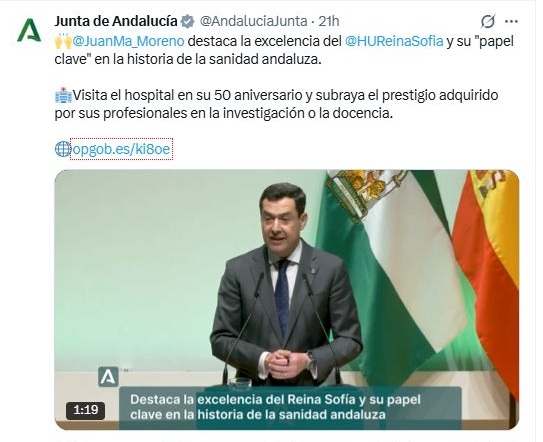Open the Junta de Andalucía account name
The width and height of the screenshot is (543, 442).
point(116,21)
